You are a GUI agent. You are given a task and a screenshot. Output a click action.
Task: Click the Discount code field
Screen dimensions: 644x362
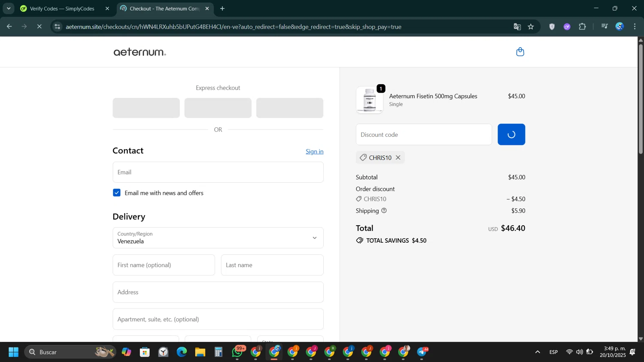(x=424, y=134)
